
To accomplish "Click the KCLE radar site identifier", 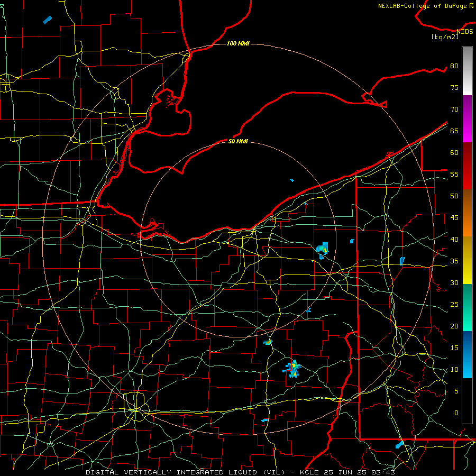I will point(309,472).
